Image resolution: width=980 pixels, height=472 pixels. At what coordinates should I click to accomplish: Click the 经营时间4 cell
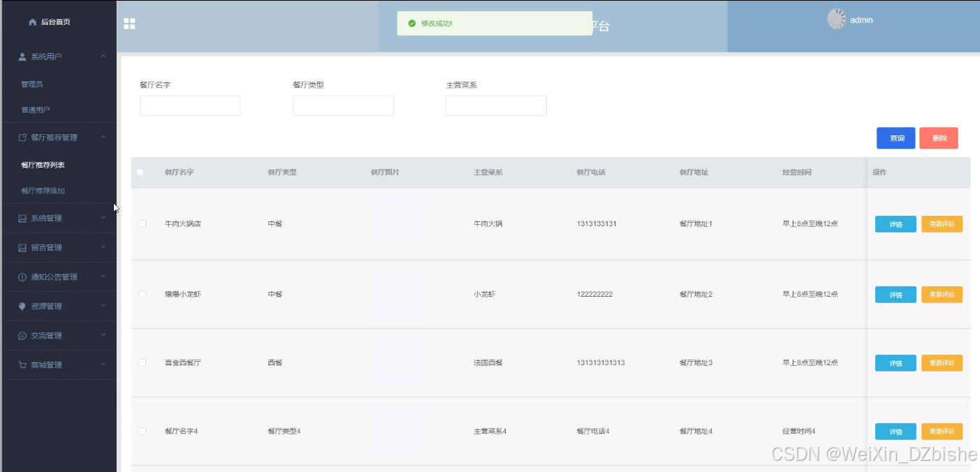[799, 432]
